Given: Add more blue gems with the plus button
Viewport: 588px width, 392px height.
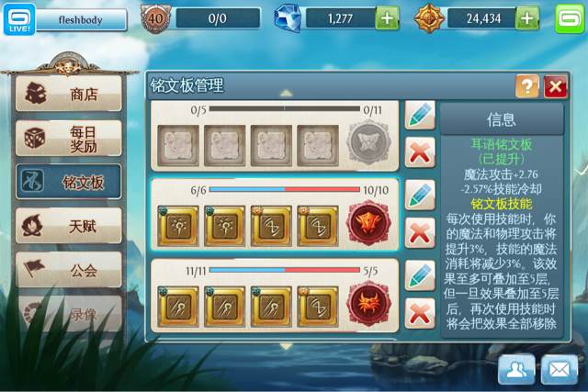Looking at the screenshot, I should [388, 18].
